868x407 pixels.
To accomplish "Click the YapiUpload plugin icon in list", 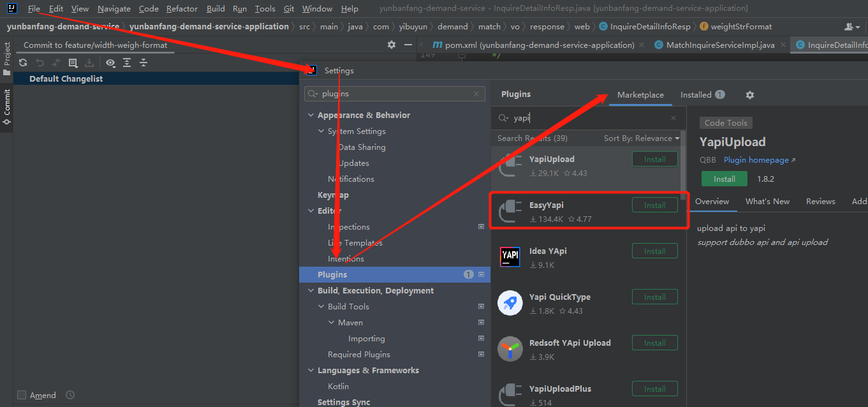I will 510,166.
